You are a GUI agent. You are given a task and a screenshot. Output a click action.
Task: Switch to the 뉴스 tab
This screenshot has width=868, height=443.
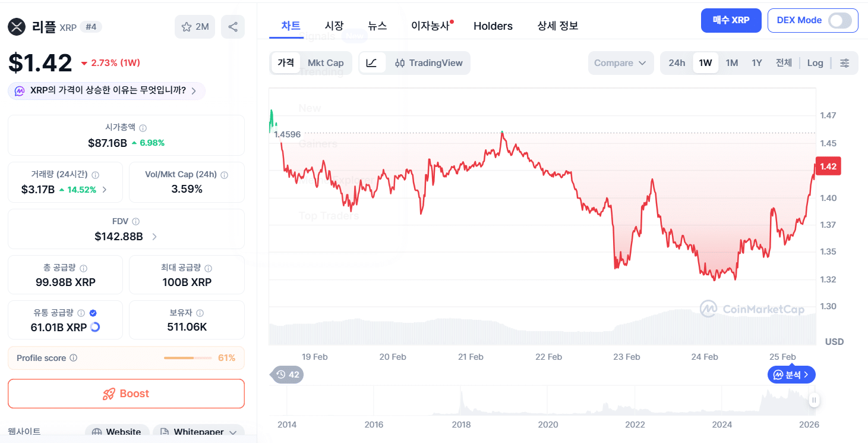(377, 26)
